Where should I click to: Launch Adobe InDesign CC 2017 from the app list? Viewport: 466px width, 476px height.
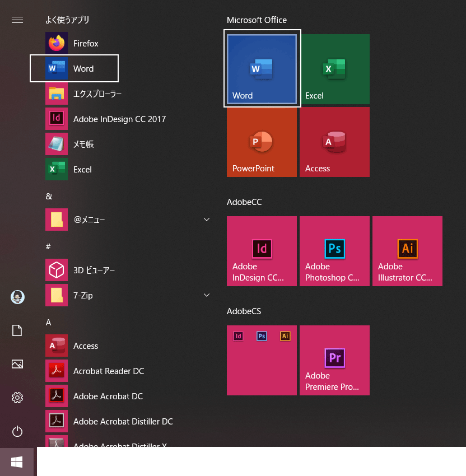[x=128, y=119]
